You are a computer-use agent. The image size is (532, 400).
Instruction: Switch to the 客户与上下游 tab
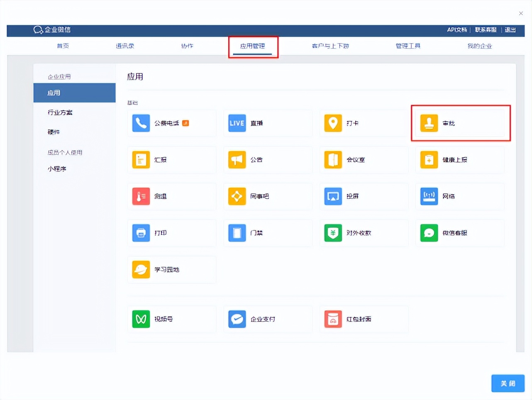330,46
